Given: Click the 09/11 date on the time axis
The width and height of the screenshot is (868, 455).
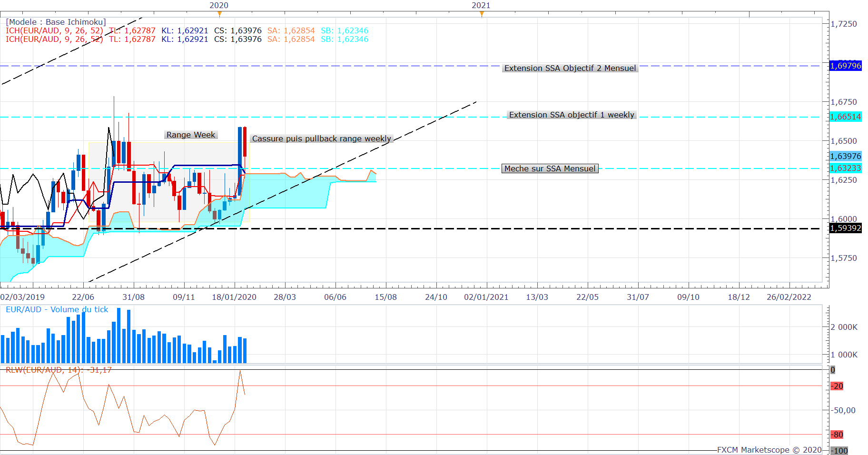Looking at the screenshot, I should 184,297.
